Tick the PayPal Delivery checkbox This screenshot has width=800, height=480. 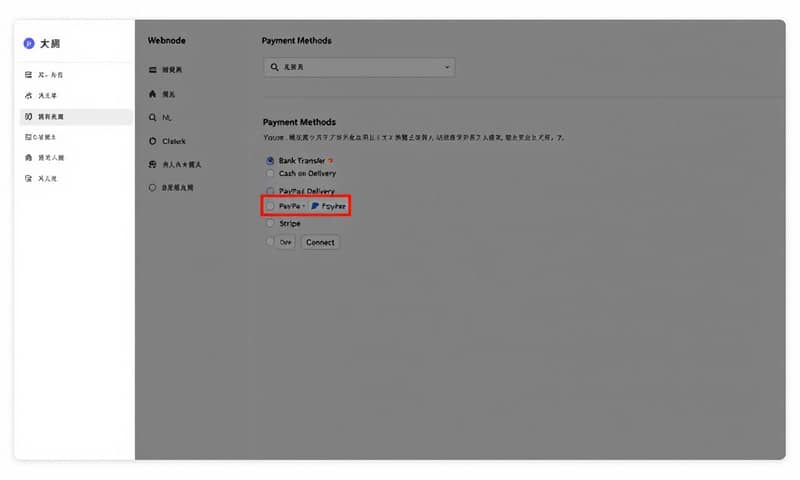270,191
